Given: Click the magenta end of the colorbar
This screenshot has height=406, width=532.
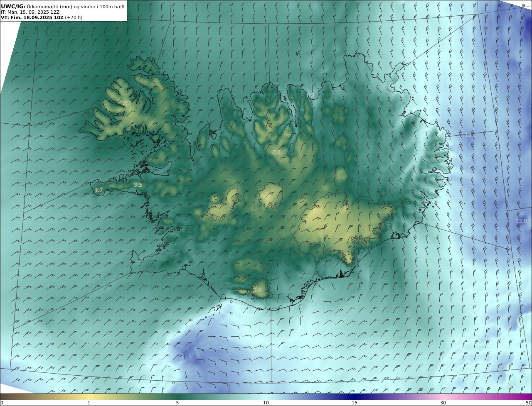Looking at the screenshot, I should [525, 396].
